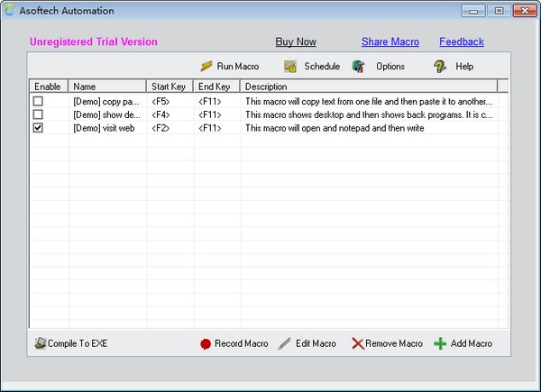Viewport: 541px width, 392px height.
Task: Click the Help question mark icon
Action: tap(440, 66)
